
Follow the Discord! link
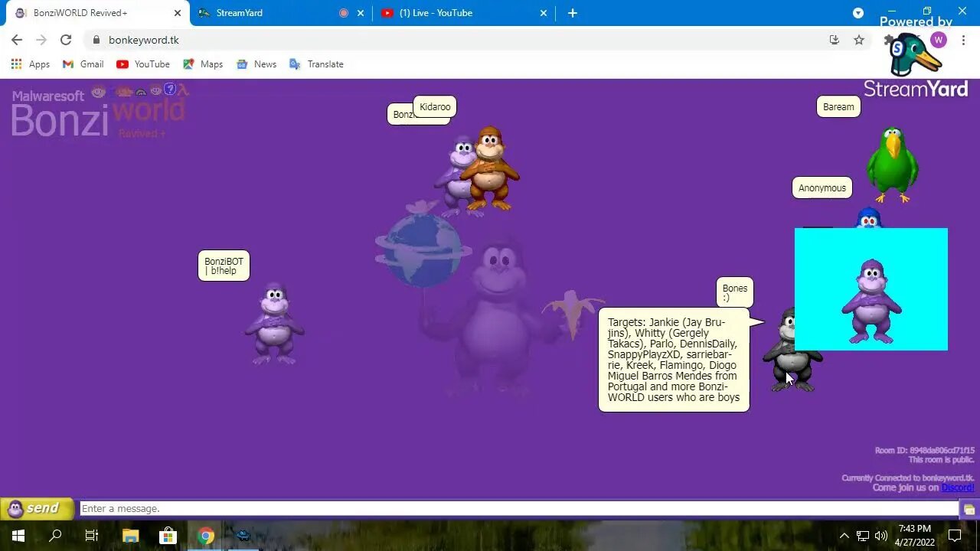(x=958, y=487)
